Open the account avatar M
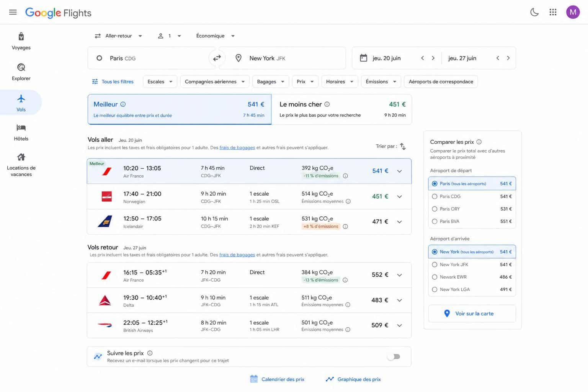The height and width of the screenshot is (392, 588). 573,12
